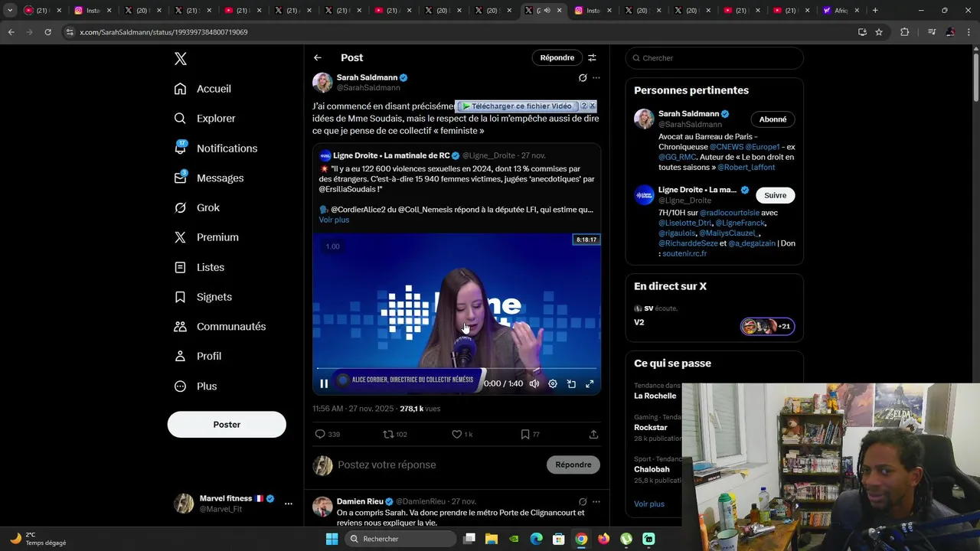The height and width of the screenshot is (551, 980).
Task: Open Premium in the sidebar
Action: 207,237
